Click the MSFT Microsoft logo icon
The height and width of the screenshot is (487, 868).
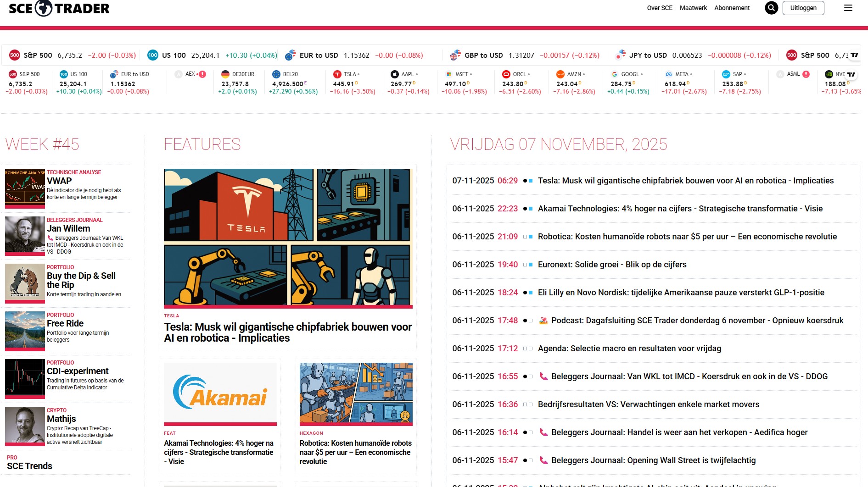[449, 74]
